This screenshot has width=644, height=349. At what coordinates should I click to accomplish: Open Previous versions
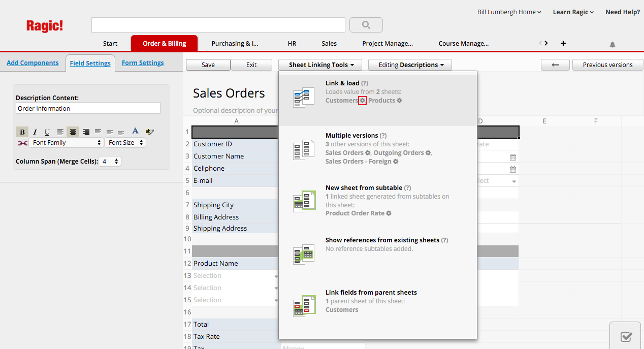pos(607,65)
